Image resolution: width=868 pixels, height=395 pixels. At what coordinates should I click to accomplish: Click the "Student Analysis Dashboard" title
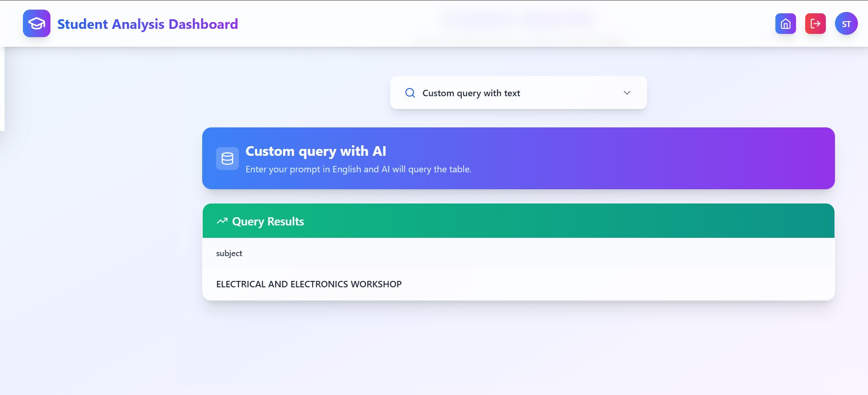coord(147,24)
